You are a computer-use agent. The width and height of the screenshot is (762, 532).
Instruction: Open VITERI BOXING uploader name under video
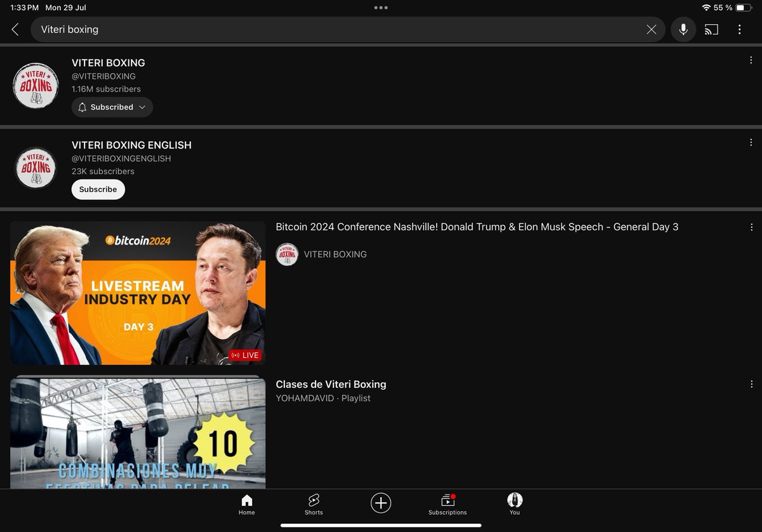(x=335, y=255)
